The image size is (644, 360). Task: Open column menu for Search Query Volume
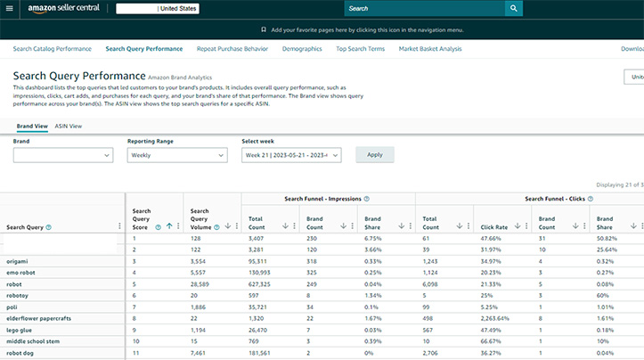tap(236, 226)
